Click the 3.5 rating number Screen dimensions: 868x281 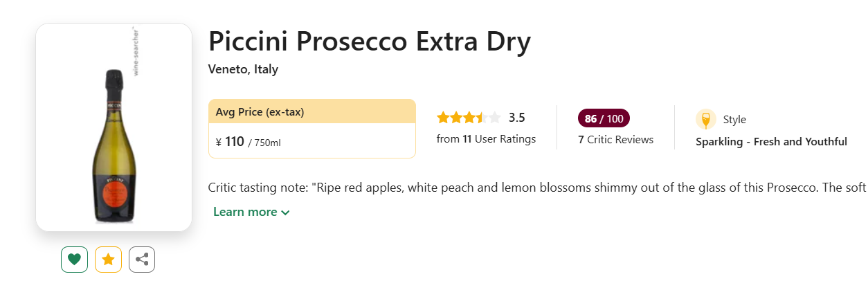(x=516, y=118)
